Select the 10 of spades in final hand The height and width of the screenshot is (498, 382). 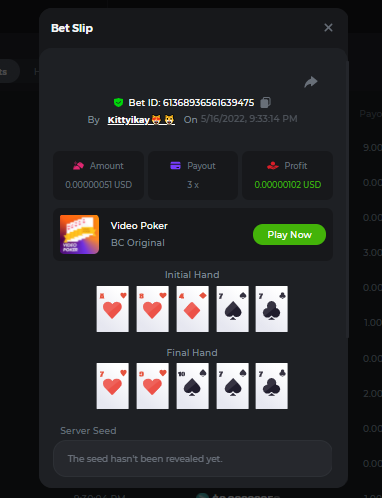192,386
